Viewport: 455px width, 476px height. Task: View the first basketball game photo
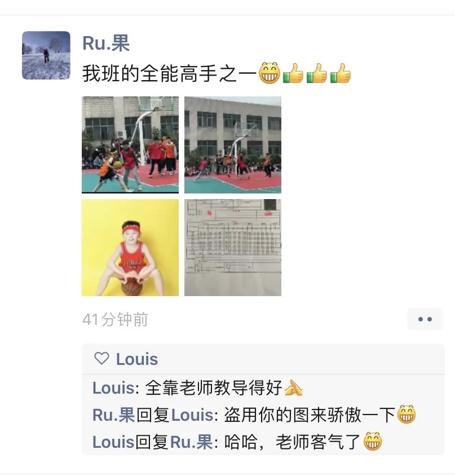[130, 145]
